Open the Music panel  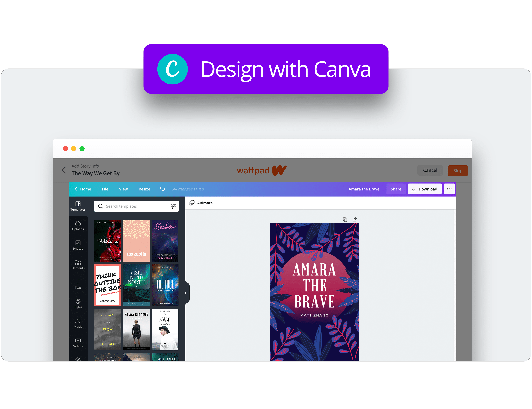click(78, 323)
